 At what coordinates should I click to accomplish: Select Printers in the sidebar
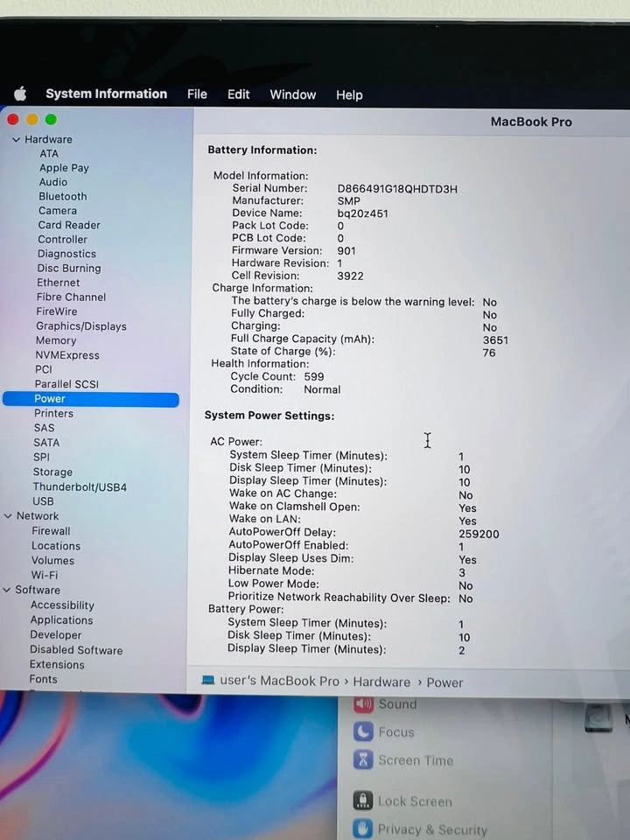[x=53, y=414]
